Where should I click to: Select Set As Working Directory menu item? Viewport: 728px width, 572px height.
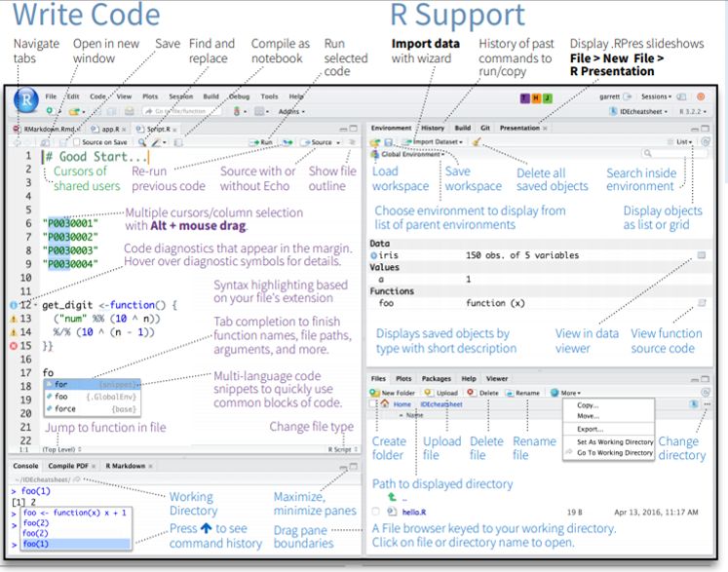point(615,442)
